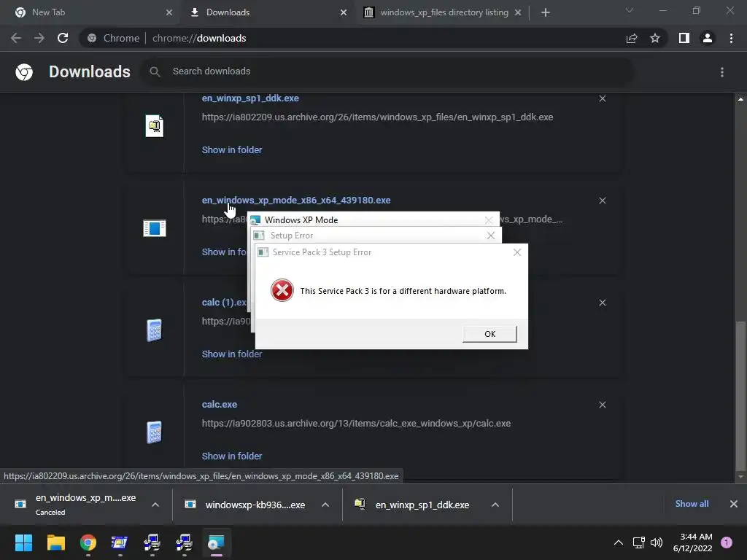Screen dimensions: 747x560
Task: Close the New Tab tab
Action: (x=169, y=13)
